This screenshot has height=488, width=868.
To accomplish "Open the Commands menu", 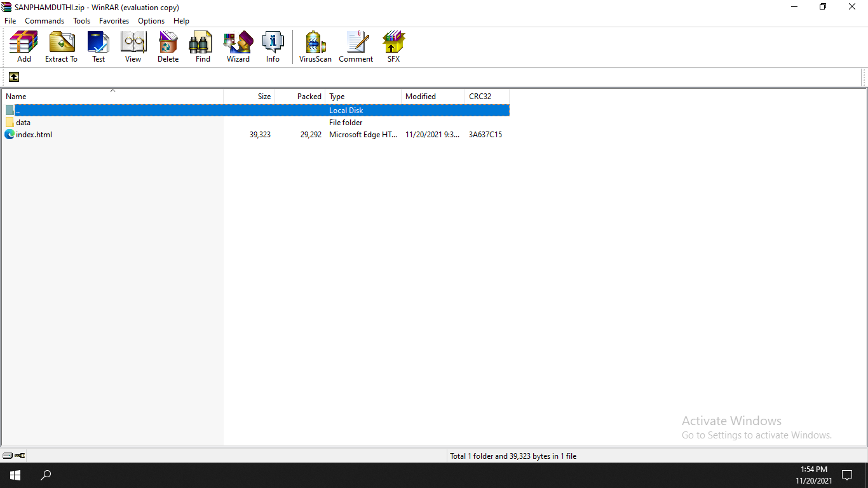I will [x=44, y=21].
